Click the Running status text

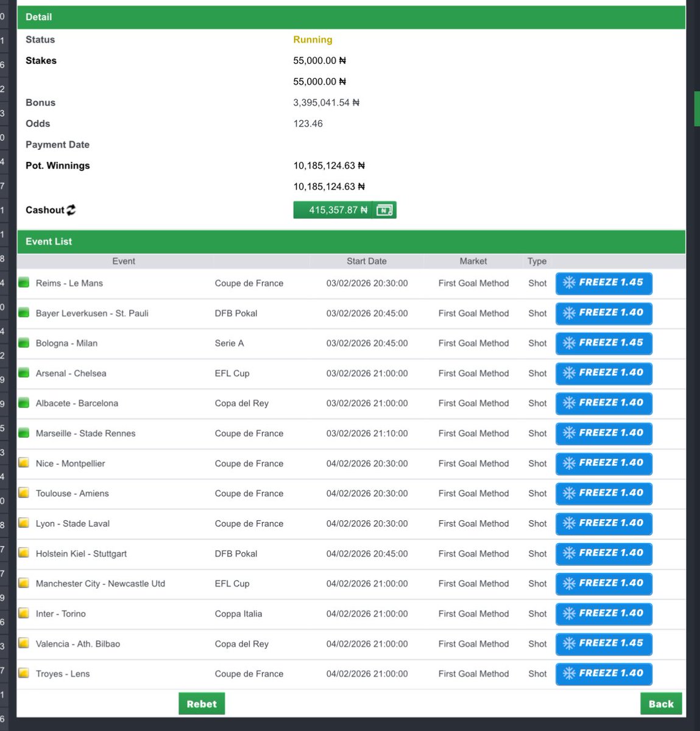313,40
